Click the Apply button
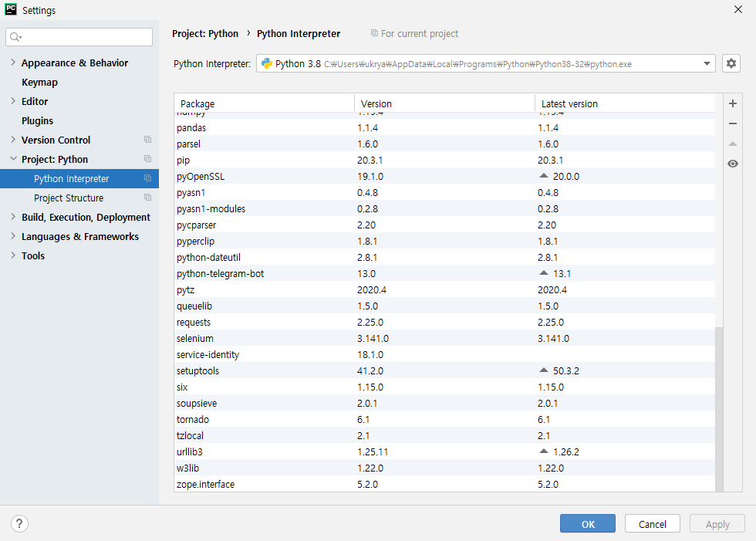Screen dimensions: 756x541 coord(717,524)
